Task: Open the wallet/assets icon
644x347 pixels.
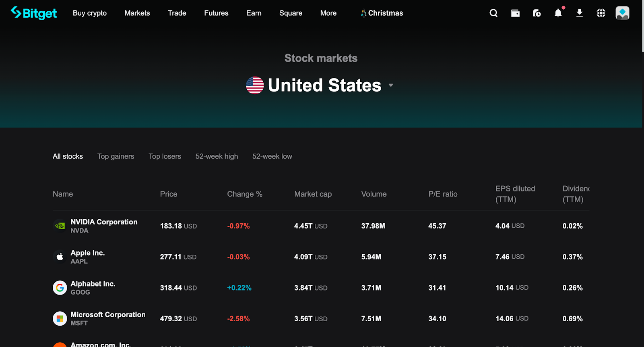Action: coord(515,13)
